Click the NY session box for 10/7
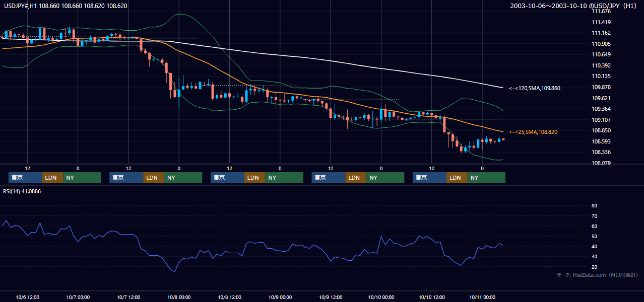Image resolution: width=644 pixels, height=302 pixels. pos(183,178)
